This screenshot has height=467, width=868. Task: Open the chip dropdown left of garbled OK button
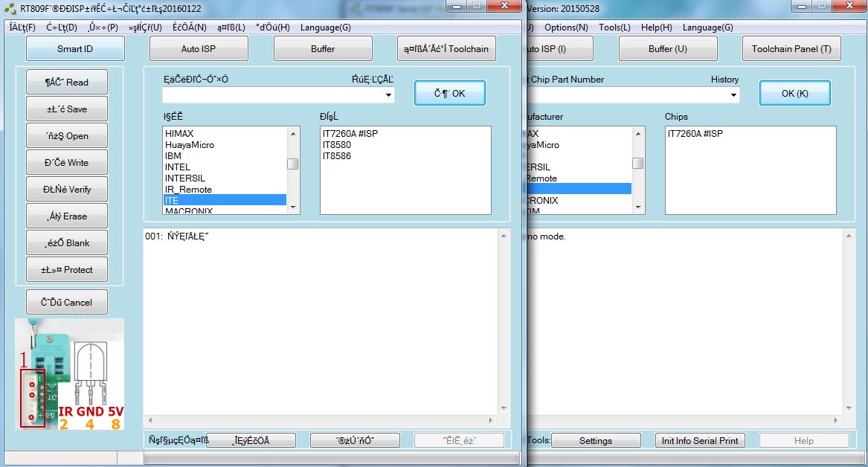pos(388,95)
